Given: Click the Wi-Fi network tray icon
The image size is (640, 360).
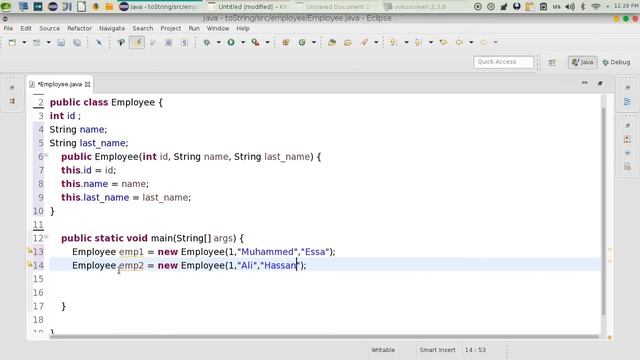Looking at the screenshot, I should pos(596,7).
